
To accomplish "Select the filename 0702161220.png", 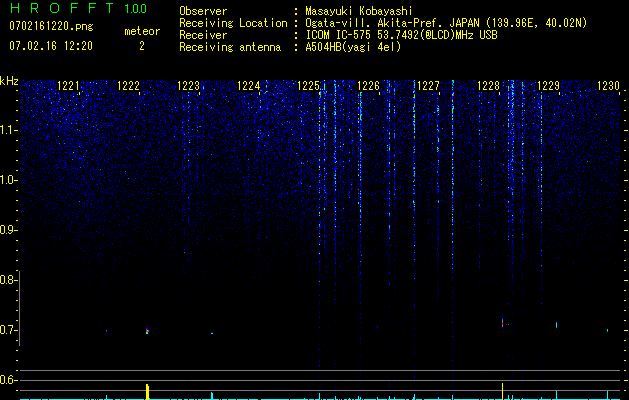I will coord(51,27).
